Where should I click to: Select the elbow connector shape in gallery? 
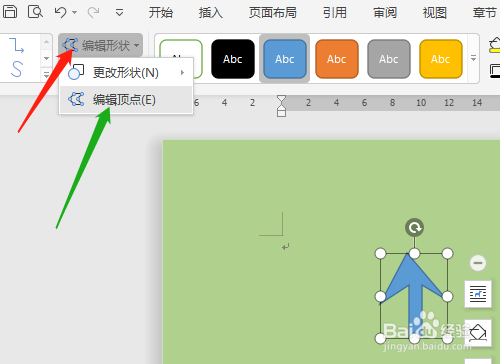click(x=16, y=45)
